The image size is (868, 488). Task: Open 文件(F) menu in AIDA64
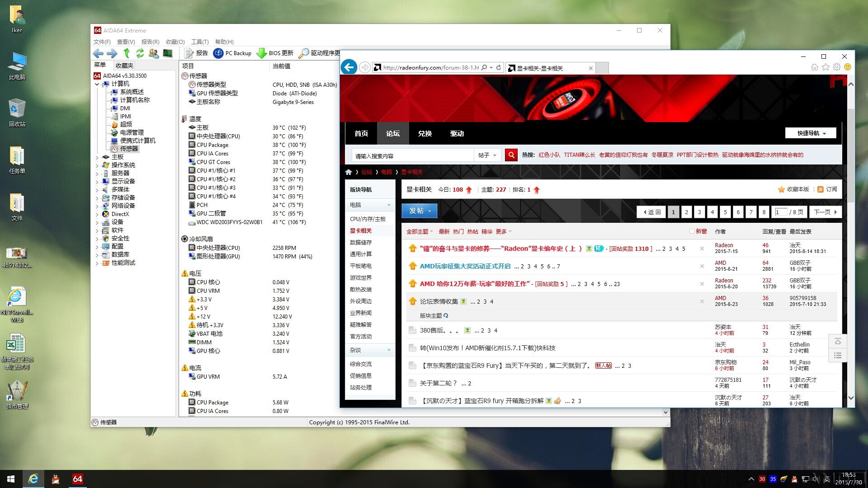point(102,42)
